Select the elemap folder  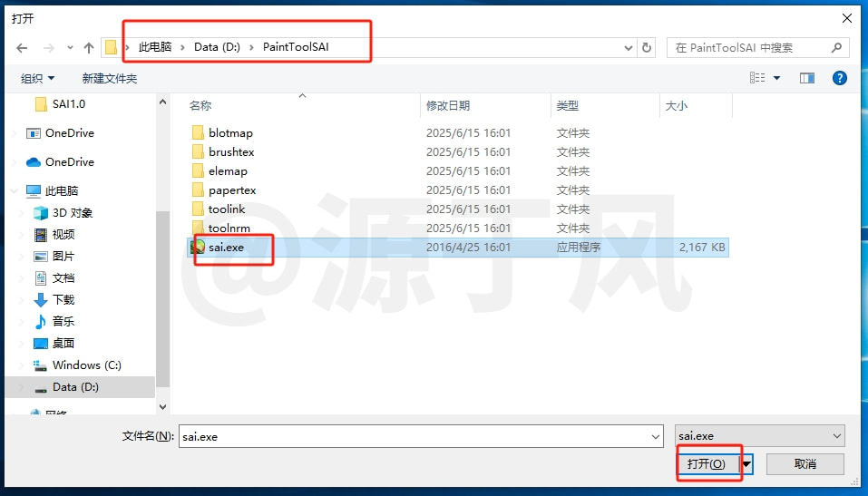coord(228,171)
